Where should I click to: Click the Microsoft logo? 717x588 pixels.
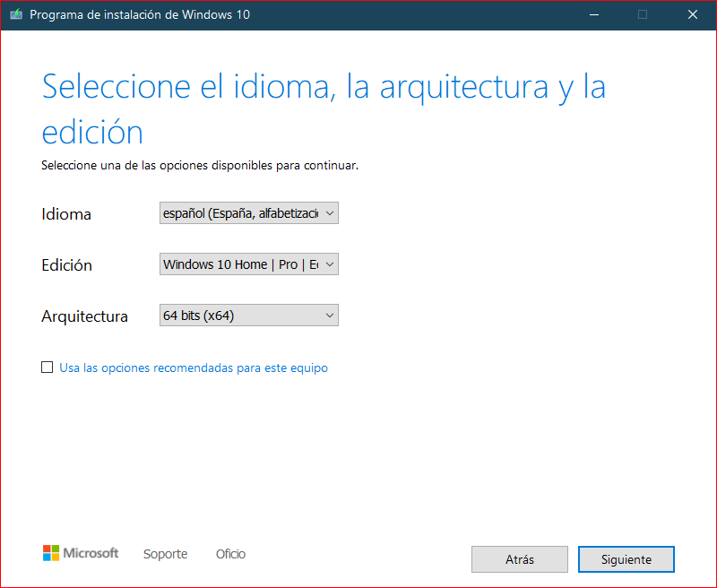[x=81, y=553]
